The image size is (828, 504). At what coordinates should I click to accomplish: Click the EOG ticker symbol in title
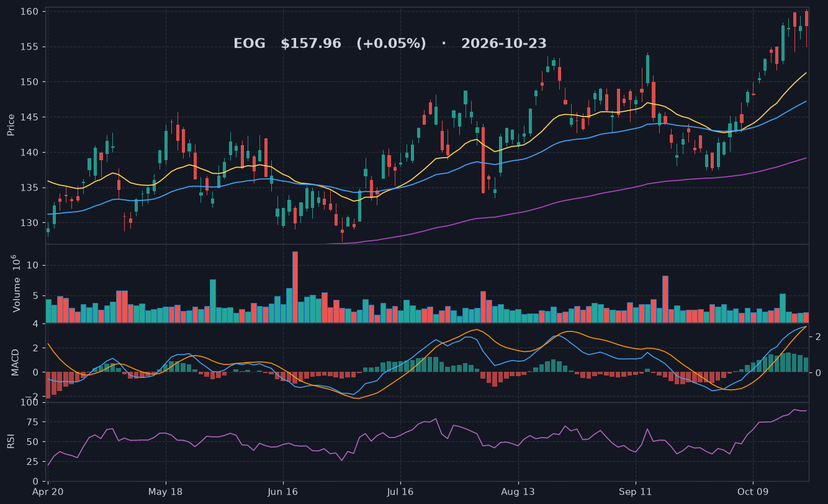coord(250,43)
